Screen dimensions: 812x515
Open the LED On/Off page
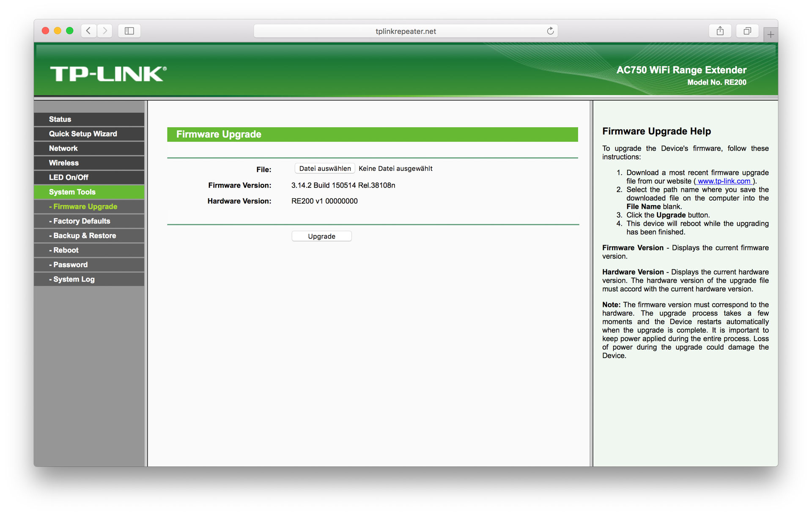pos(89,178)
